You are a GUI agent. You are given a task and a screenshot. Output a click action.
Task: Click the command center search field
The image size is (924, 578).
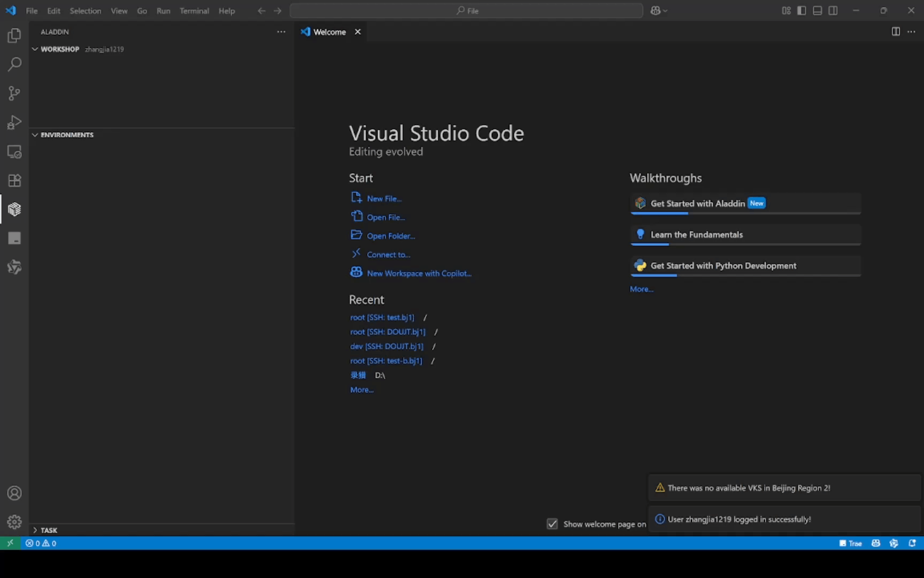(x=466, y=11)
